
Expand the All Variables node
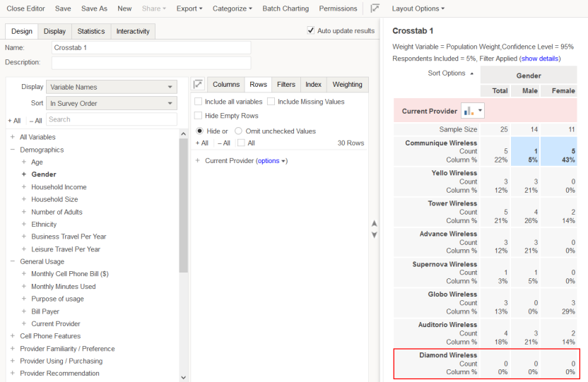pyautogui.click(x=13, y=137)
